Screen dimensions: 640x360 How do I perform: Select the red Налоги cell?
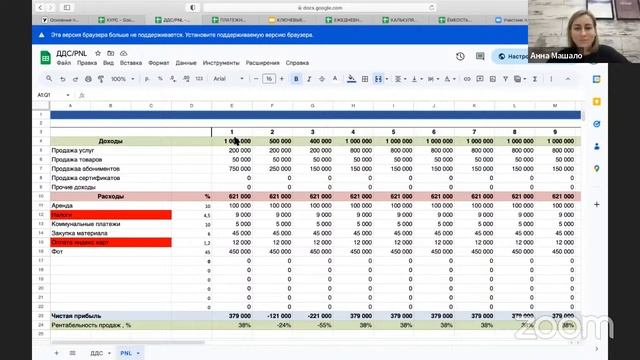tap(111, 215)
